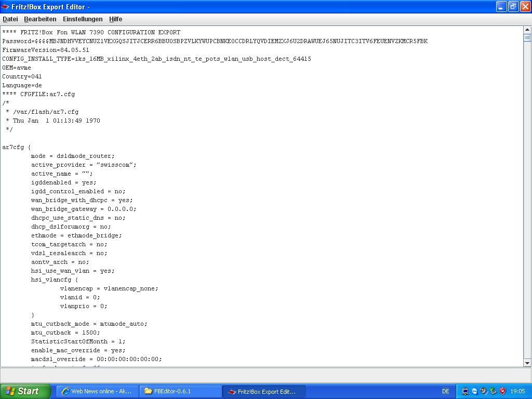Click the active_provider = "swisscom" line
The height and width of the screenshot is (399, 532).
[84, 165]
